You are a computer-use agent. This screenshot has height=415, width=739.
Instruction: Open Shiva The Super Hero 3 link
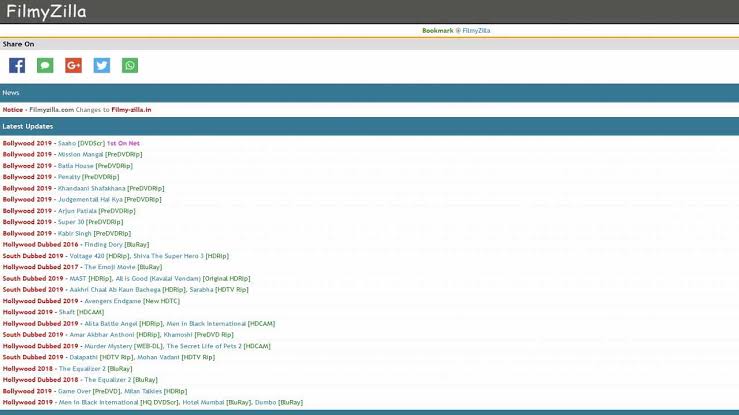click(181, 256)
